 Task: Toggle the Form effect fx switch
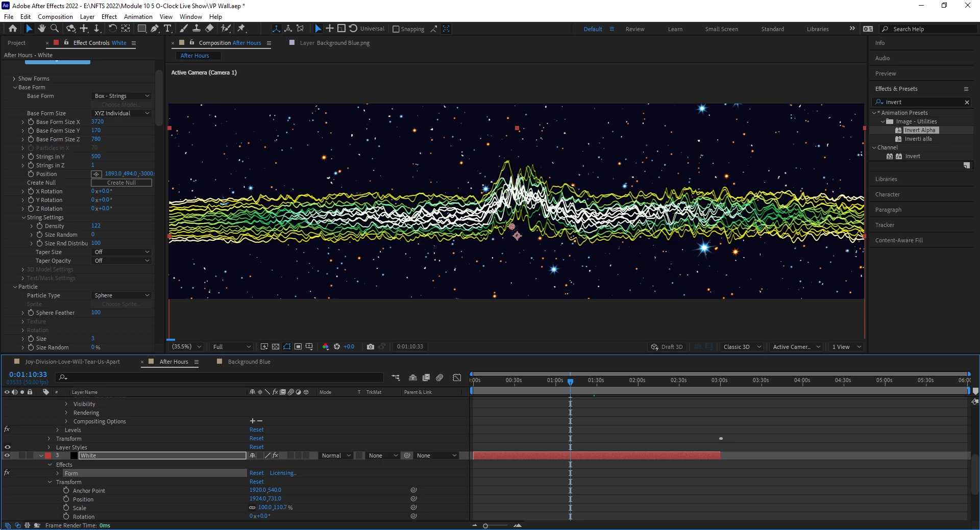tap(7, 473)
